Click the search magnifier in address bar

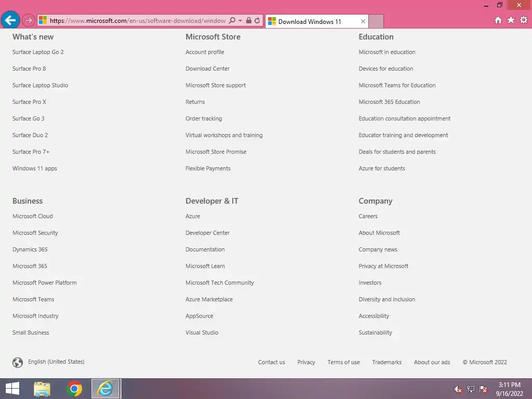[x=232, y=21]
